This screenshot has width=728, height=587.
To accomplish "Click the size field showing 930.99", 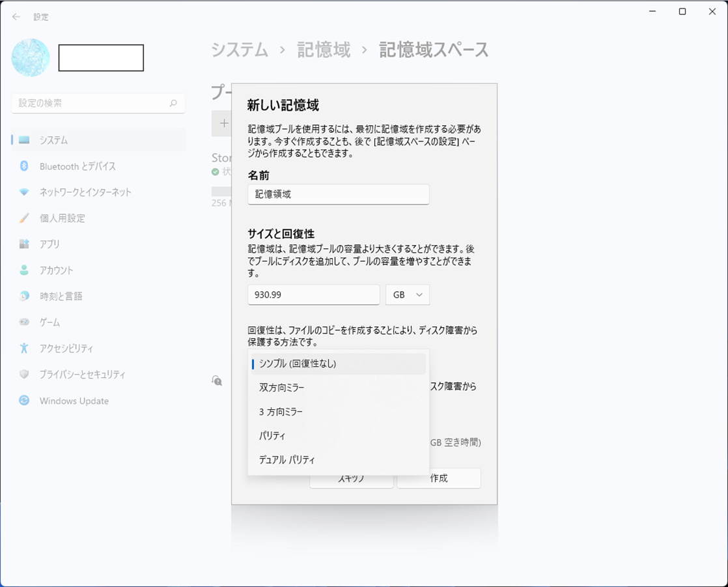I will (313, 294).
